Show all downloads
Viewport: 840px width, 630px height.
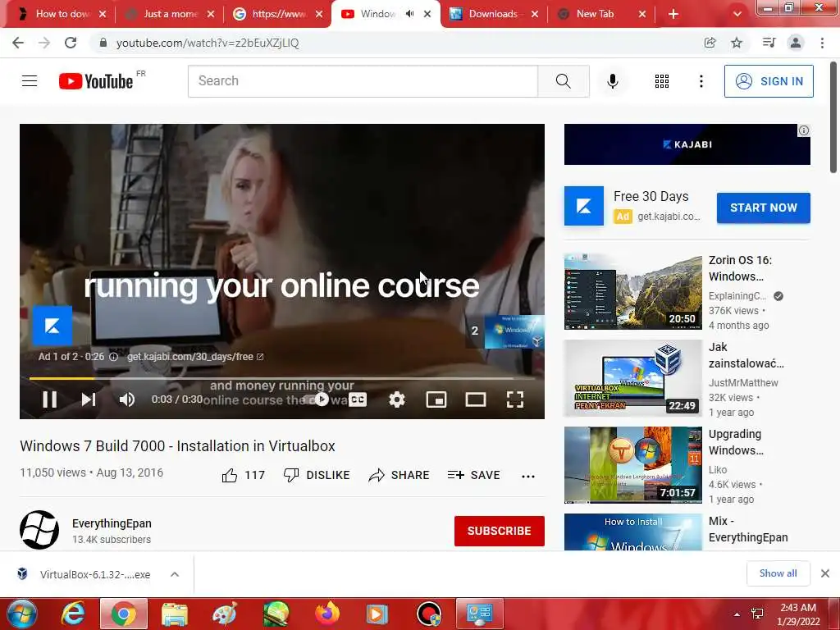click(778, 573)
